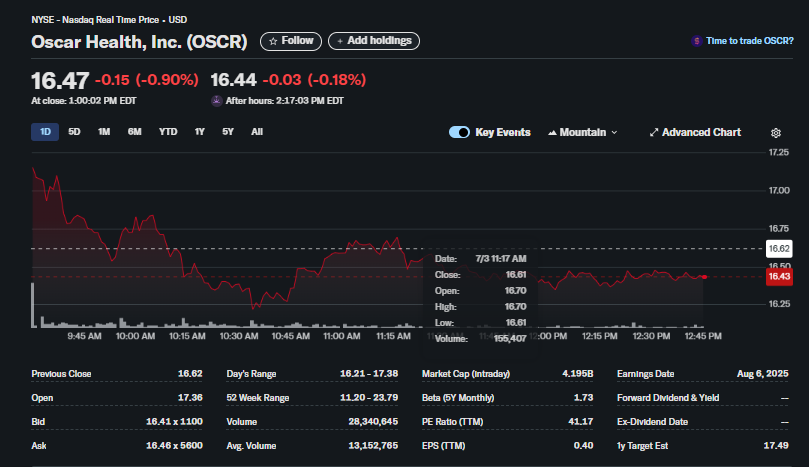Viewport: 809px width, 467px height.
Task: Click the Earnings Date value Aug 6, 2025
Action: coord(763,374)
